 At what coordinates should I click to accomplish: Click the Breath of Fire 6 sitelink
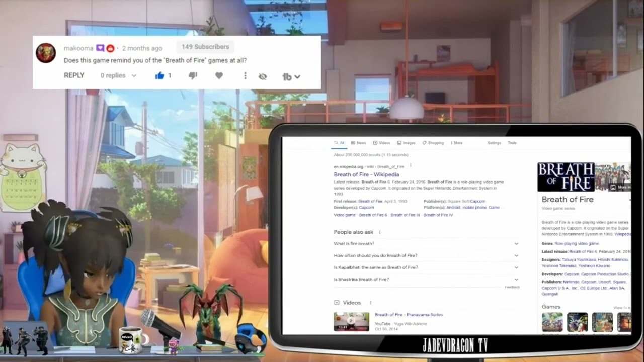(x=373, y=215)
